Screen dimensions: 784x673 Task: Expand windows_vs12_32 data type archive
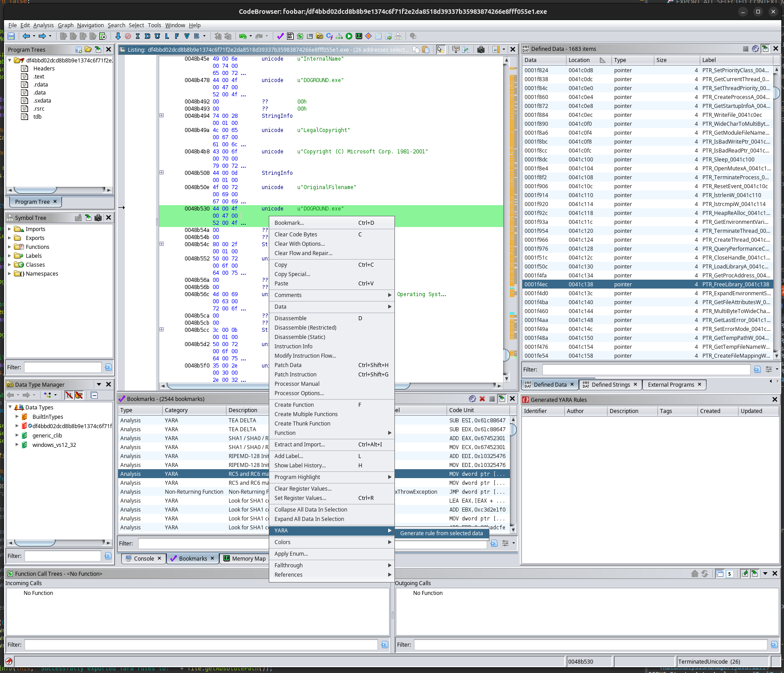point(17,445)
